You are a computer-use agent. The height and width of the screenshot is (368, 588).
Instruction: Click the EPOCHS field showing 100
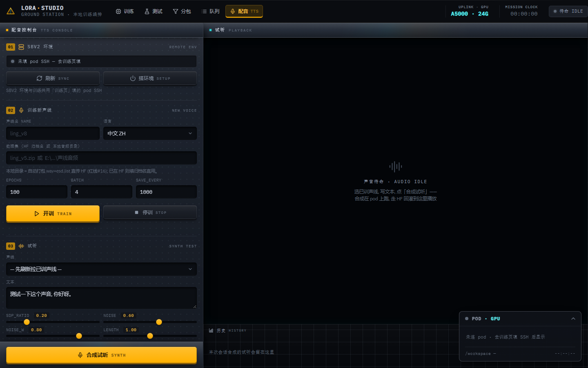37,192
